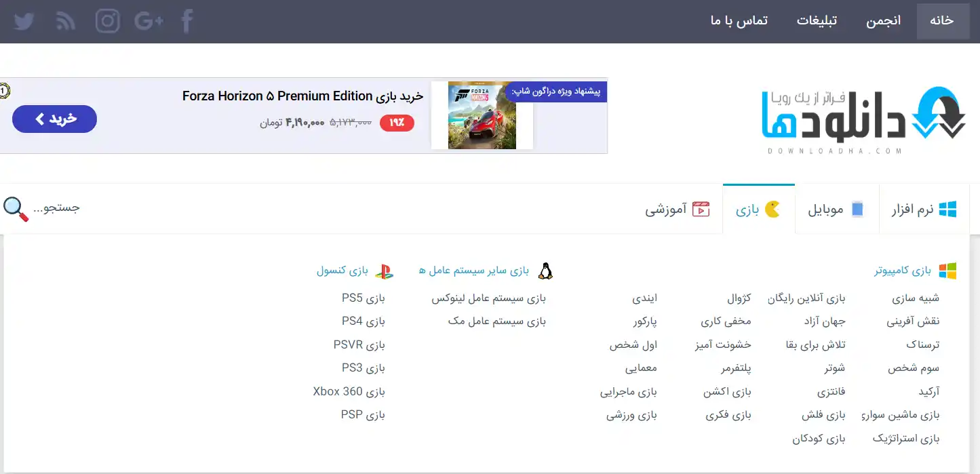Click the Linux penguin icon
Viewport: 980px width, 474px height.
pyautogui.click(x=545, y=271)
